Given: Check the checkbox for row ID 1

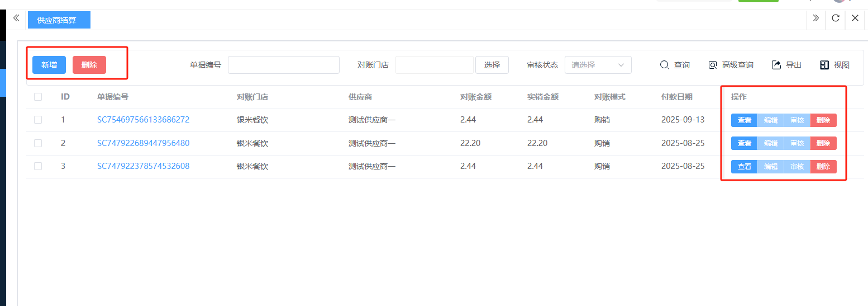Looking at the screenshot, I should pos(38,120).
